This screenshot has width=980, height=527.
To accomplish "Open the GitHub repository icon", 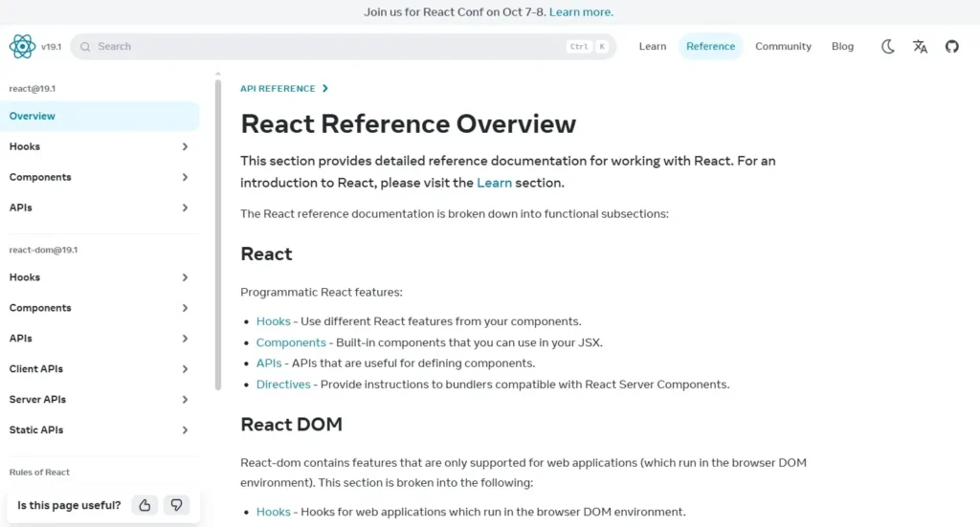I will pos(951,46).
